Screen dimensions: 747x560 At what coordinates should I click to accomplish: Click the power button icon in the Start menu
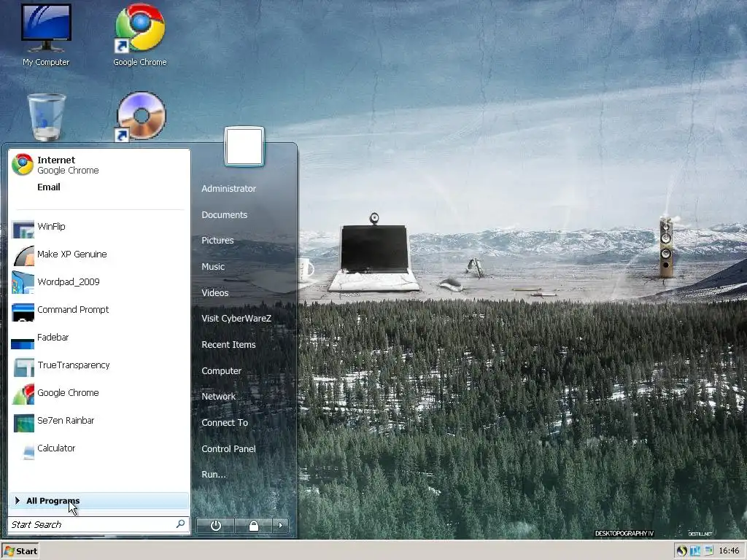coord(215,525)
